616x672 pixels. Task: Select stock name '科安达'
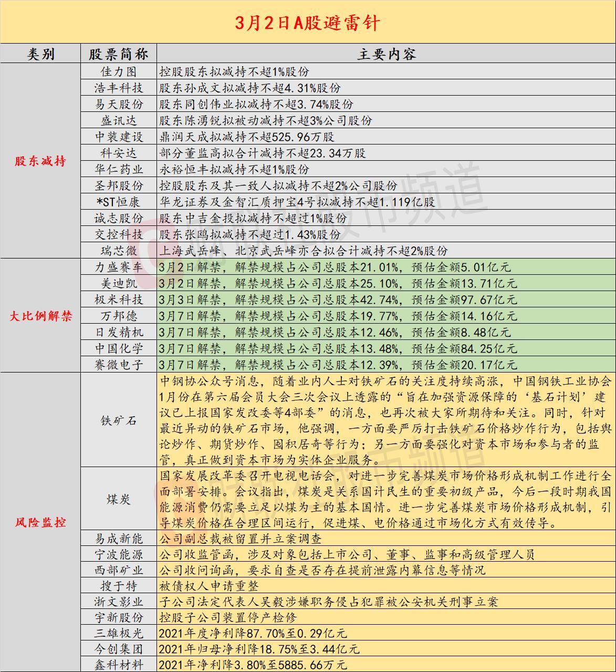[119, 153]
